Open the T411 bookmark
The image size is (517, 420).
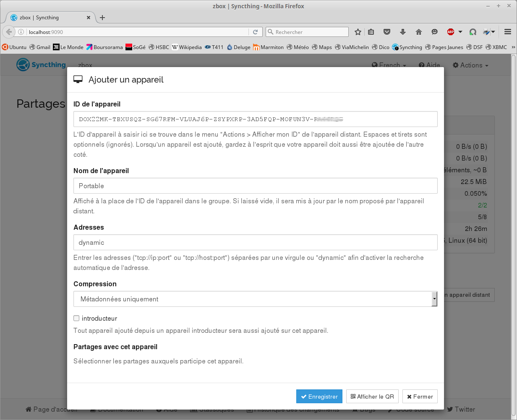point(214,47)
